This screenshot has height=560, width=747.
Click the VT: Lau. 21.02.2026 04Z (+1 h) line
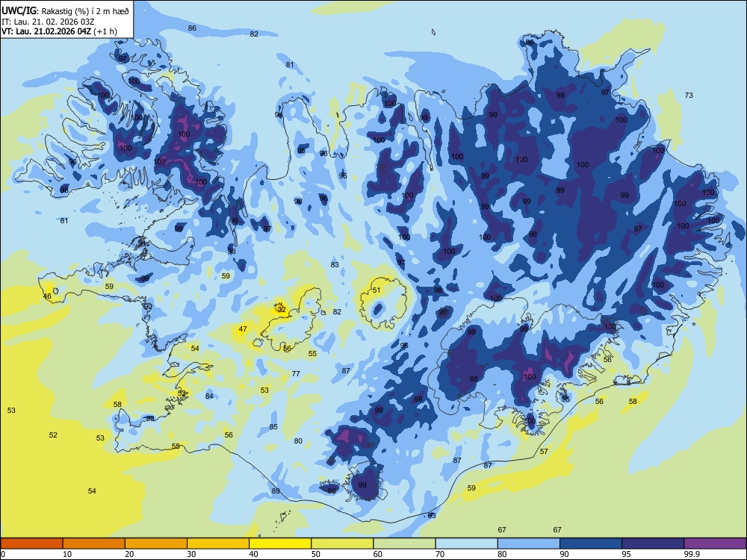click(59, 31)
